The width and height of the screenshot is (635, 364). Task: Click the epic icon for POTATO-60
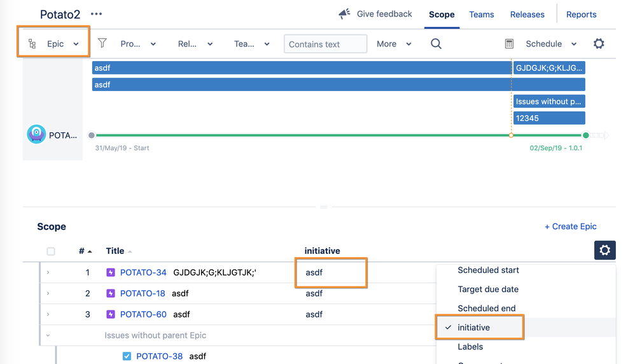[111, 314]
